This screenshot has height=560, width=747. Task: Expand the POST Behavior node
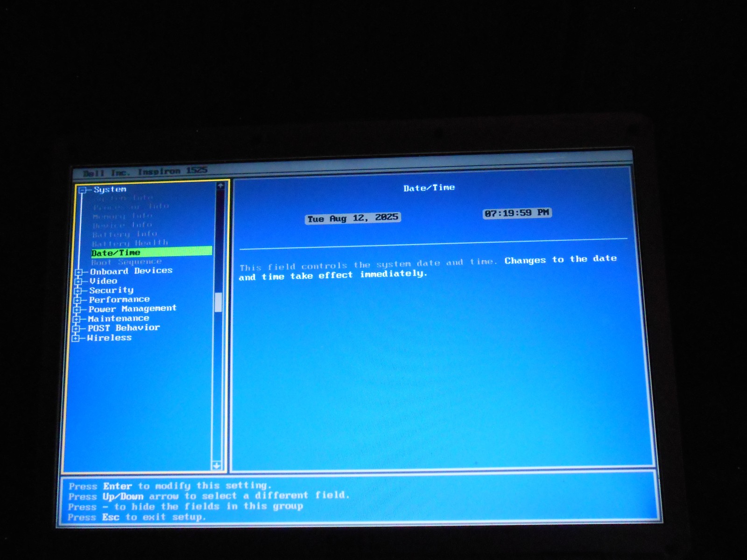[76, 329]
